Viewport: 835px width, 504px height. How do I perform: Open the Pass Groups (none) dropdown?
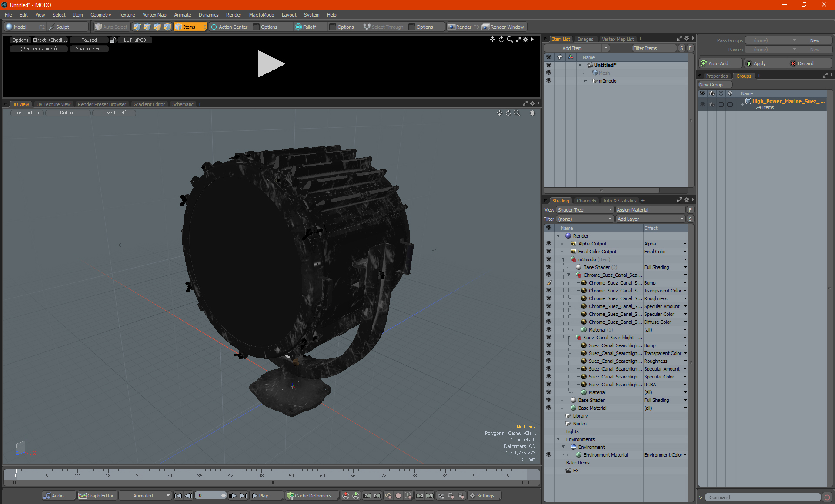coord(771,40)
